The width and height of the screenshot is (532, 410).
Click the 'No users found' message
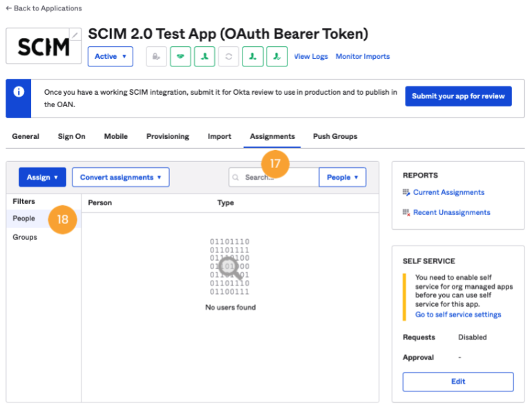tap(230, 307)
